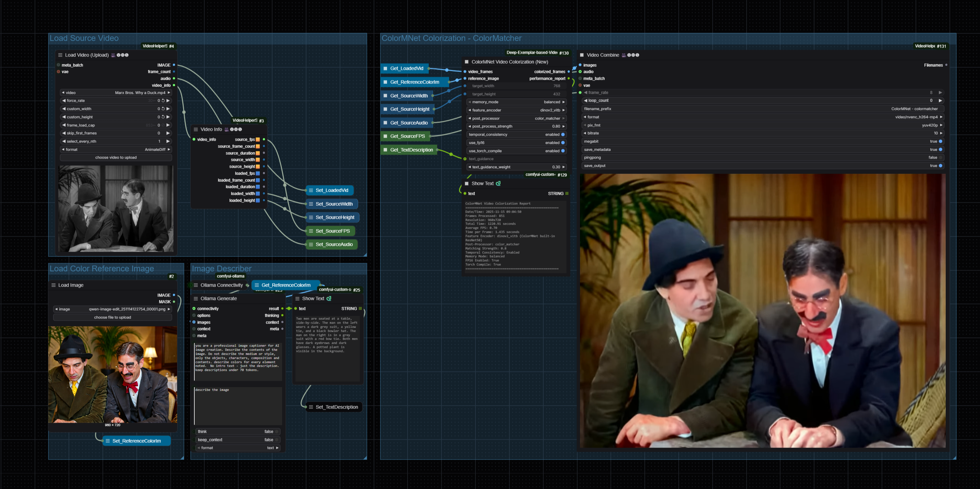
Task: Toggle use_torch_compile enabled switch
Action: click(563, 151)
